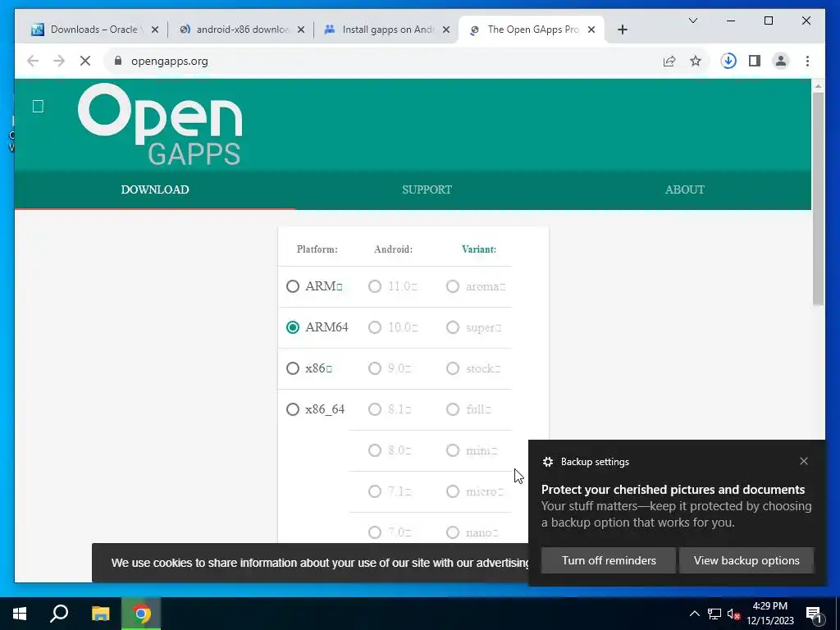The image size is (840, 630).
Task: Go forward in Chrome history
Action: point(59,61)
